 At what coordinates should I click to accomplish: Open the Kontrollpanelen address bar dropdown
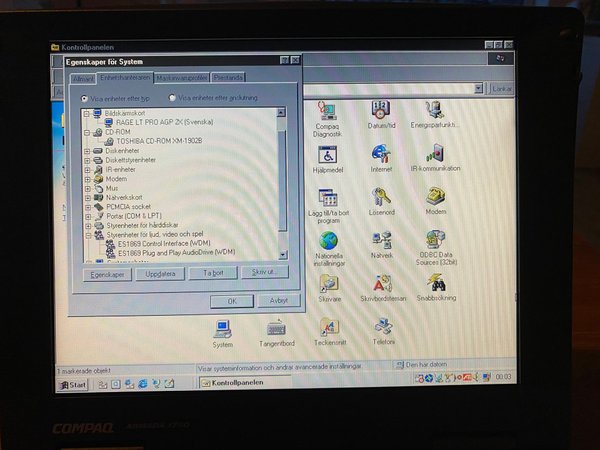(x=478, y=88)
